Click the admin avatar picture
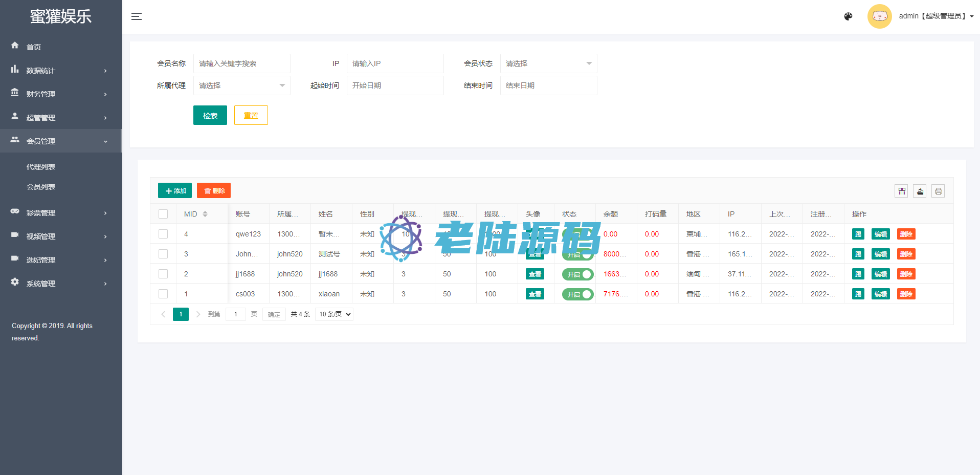 click(x=879, y=16)
